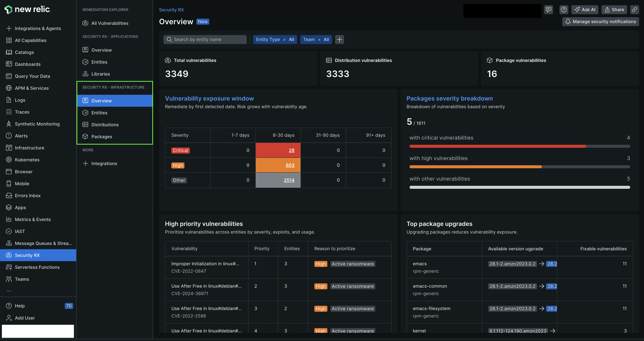Click the emacs-common package row
Image resolution: width=644 pixels, height=341 pixels.
pos(519,290)
